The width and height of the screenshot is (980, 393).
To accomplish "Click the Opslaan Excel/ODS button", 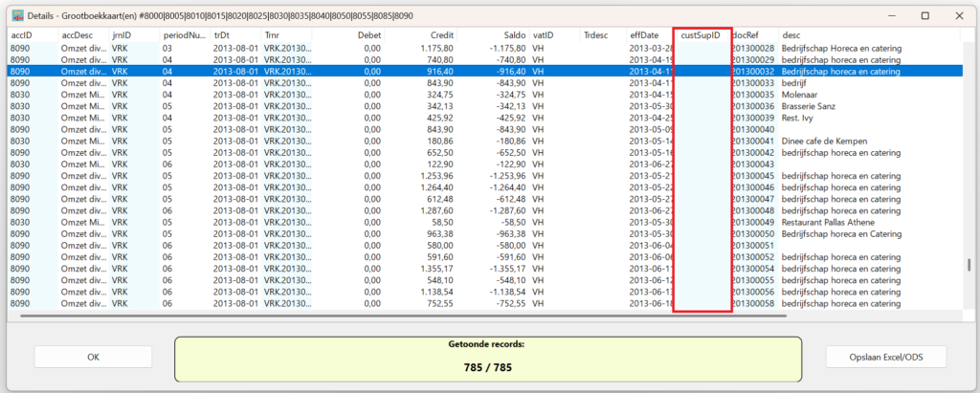I will 886,357.
